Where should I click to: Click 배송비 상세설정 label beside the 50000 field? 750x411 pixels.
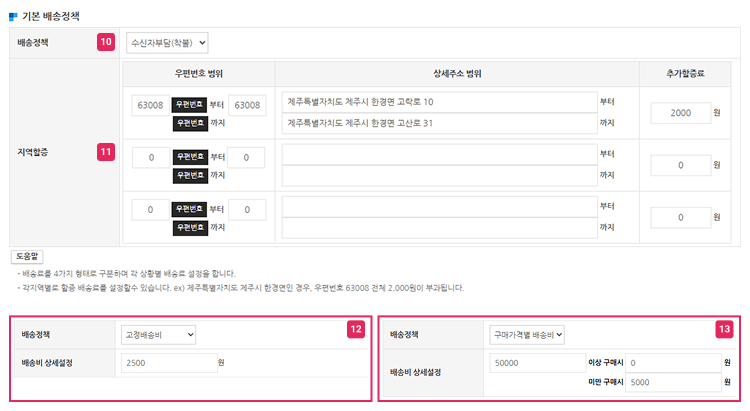point(415,372)
